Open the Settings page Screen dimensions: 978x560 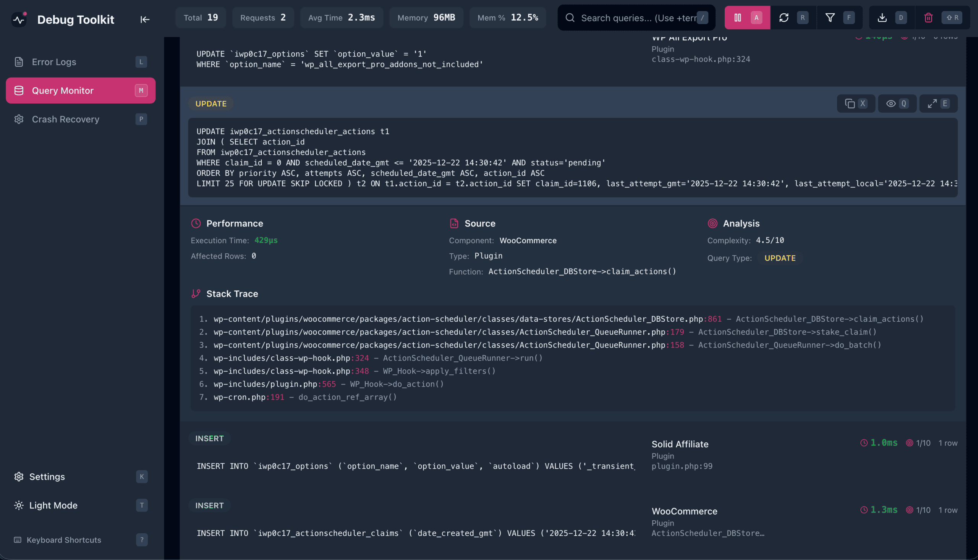47,477
